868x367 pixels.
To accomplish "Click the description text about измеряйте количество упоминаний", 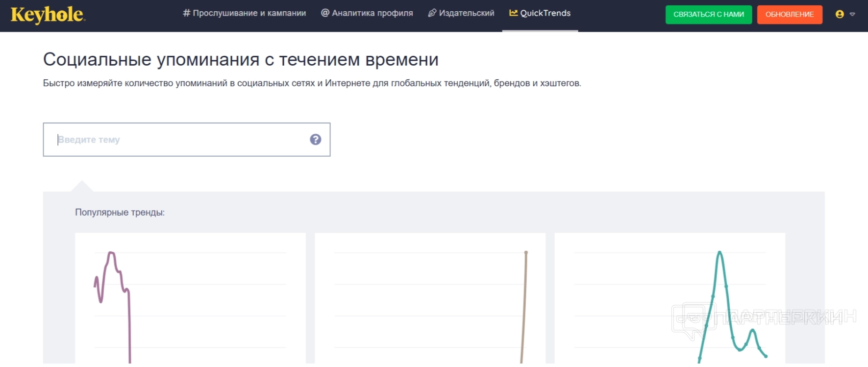I will click(x=312, y=83).
